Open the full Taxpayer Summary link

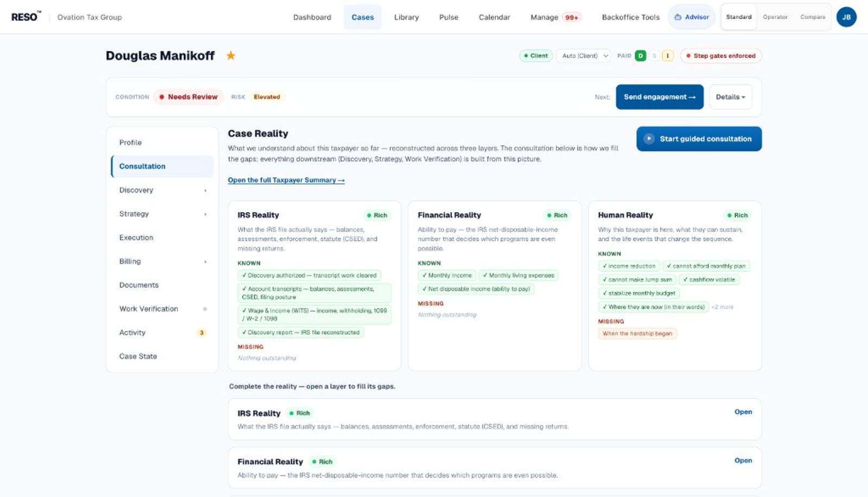coord(286,180)
